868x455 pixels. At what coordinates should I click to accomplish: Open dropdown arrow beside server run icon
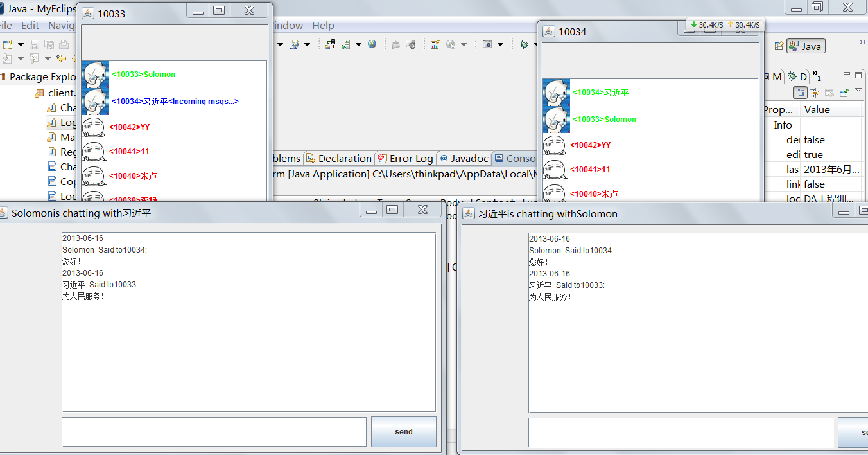(x=358, y=45)
